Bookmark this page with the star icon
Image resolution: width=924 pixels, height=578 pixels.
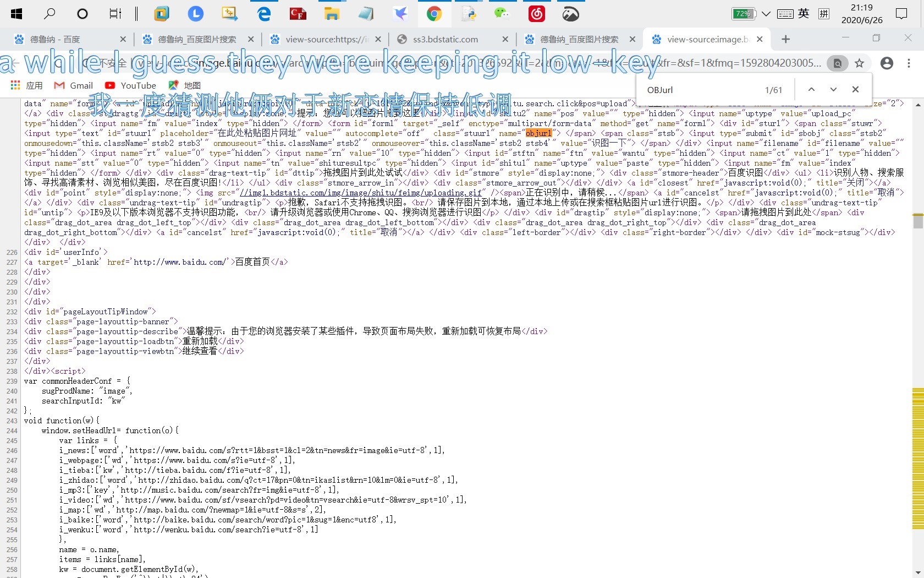[x=859, y=63]
